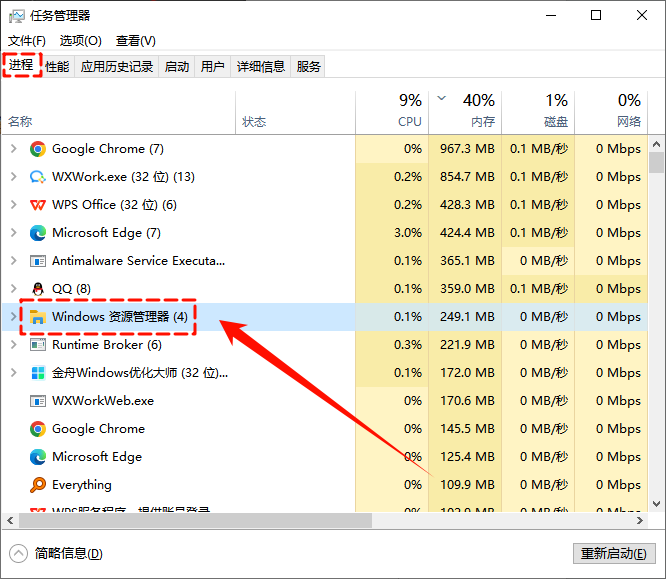Expand the Google Chrome (7) group
The height and width of the screenshot is (579, 666).
tap(14, 149)
